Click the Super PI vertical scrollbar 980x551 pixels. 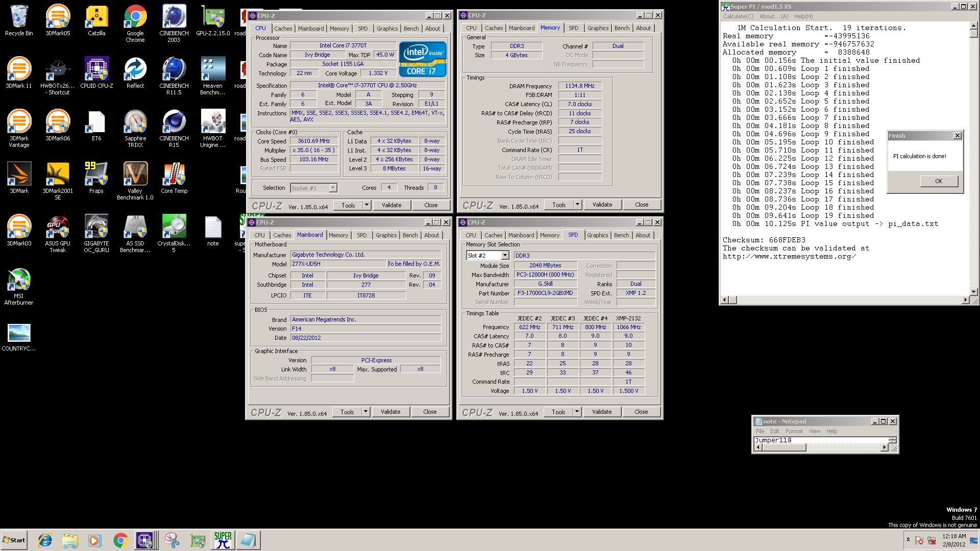coord(973,159)
